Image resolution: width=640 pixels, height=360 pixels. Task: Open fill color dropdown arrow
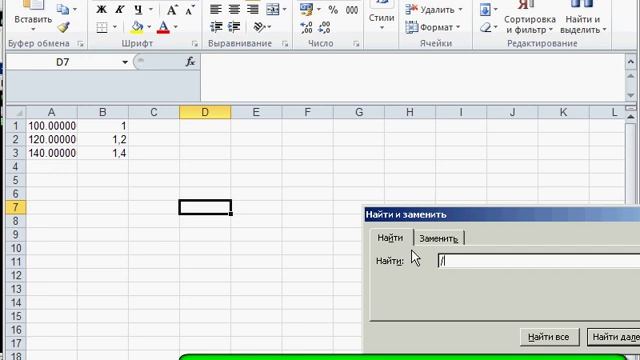tap(149, 27)
